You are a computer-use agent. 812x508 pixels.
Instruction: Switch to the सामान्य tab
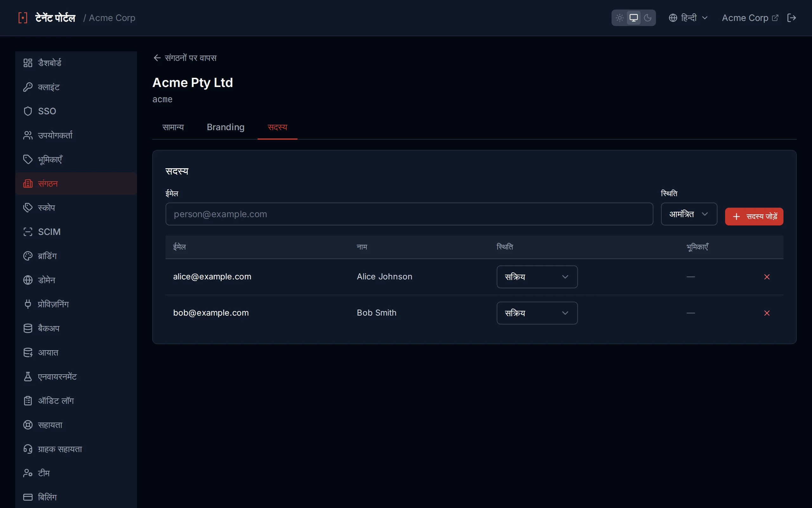(173, 127)
